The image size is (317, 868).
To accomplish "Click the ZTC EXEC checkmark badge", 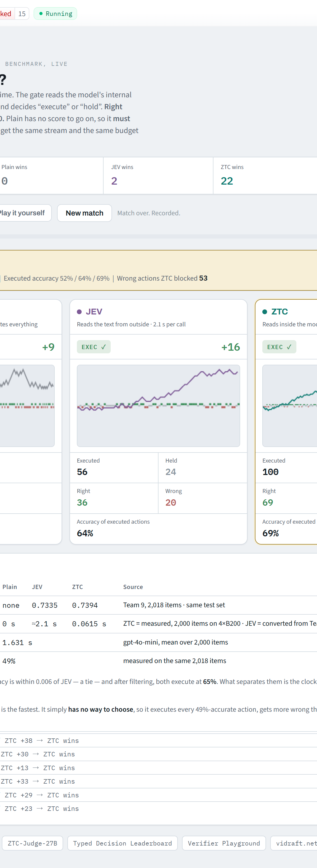I will 279,347.
